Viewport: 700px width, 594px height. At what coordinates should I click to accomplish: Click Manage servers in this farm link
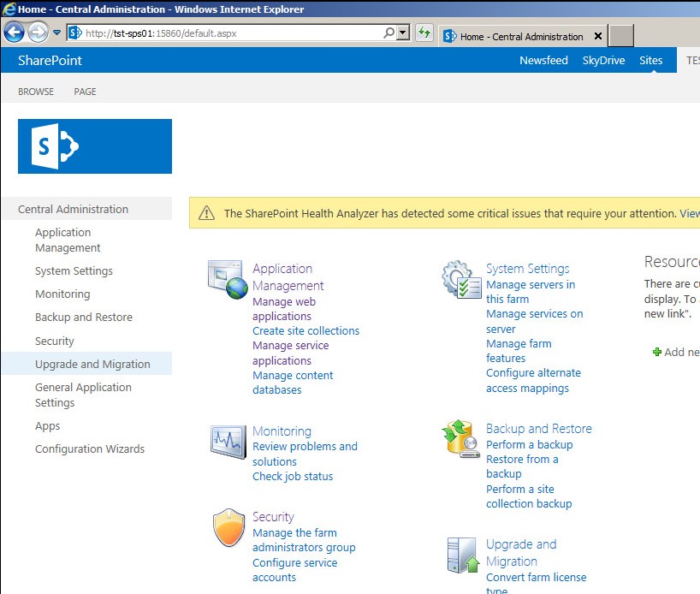point(531,292)
